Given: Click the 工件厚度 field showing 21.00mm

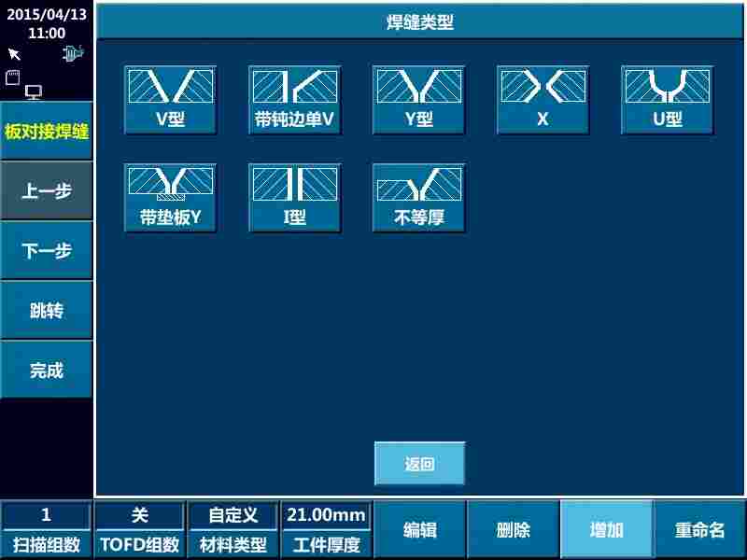Looking at the screenshot, I should 326,528.
